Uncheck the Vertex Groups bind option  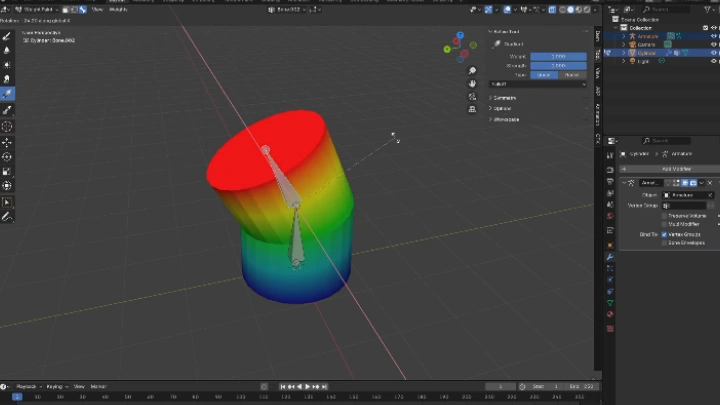(664, 235)
